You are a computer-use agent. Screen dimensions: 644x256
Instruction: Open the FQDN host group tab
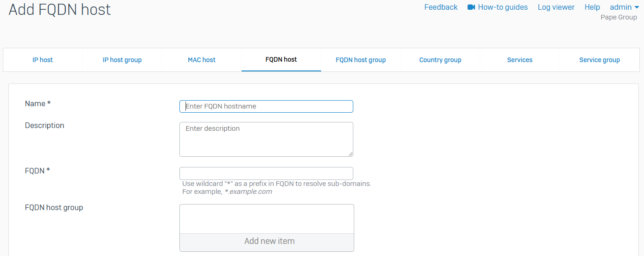tap(361, 60)
